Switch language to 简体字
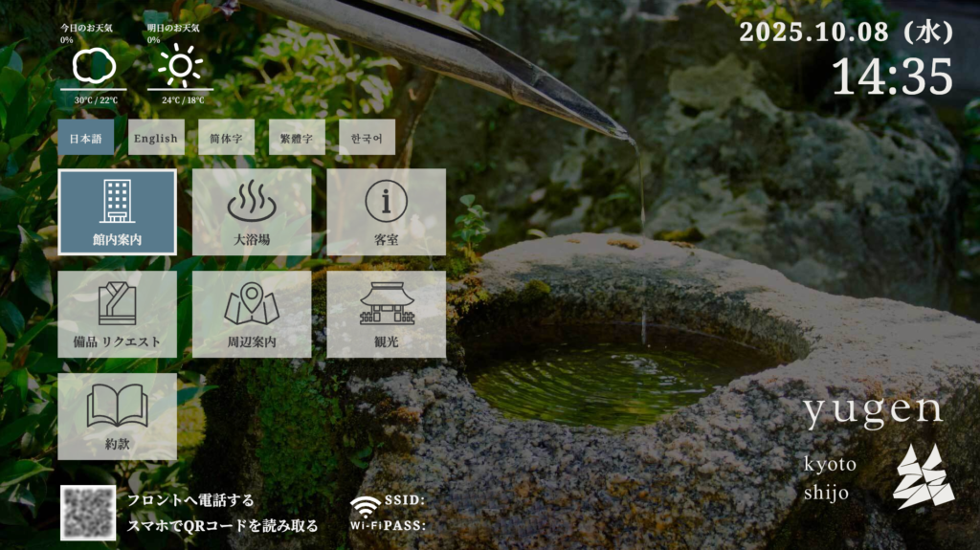 point(226,137)
